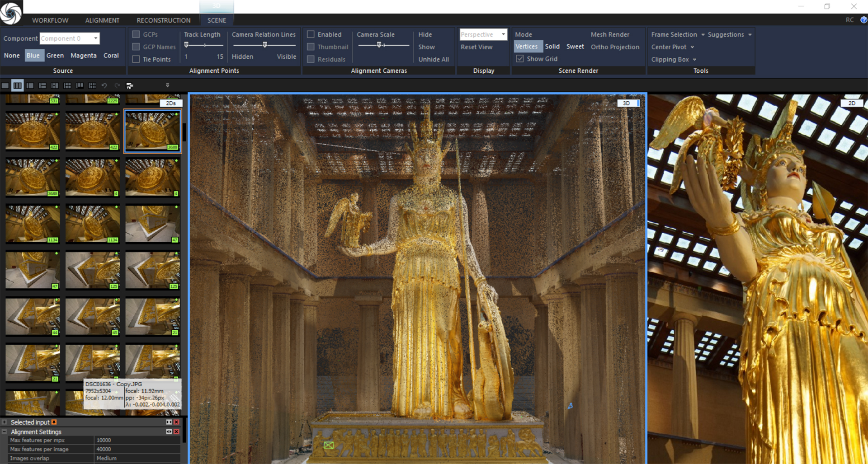Select the 1+6 grid layout icon
Screen dimensions: 868x464
pyautogui.click(x=92, y=85)
